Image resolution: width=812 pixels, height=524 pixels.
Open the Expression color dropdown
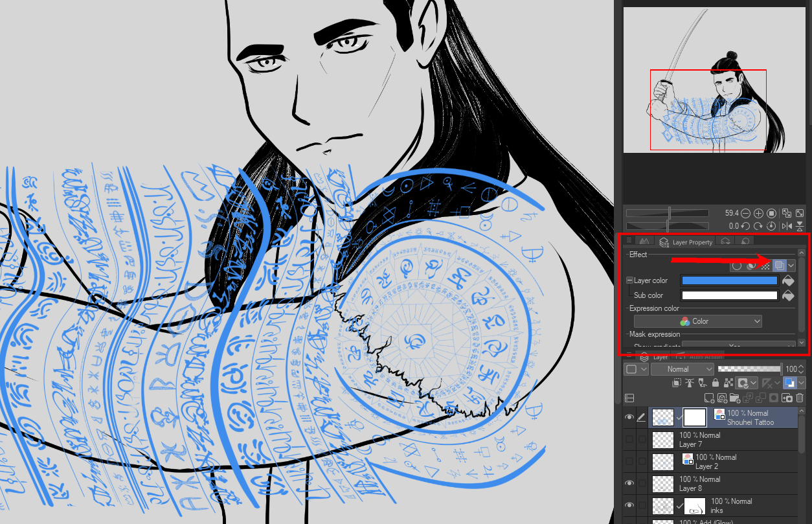click(697, 321)
